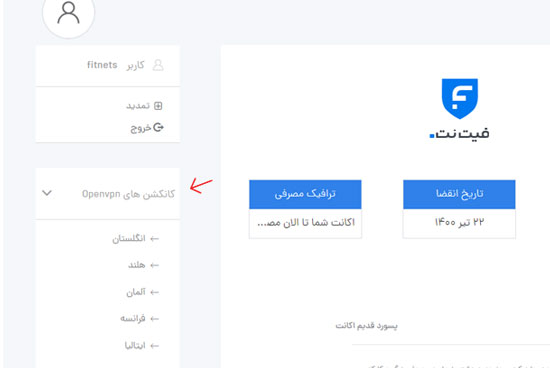Select the ایتالیا server connection
Image resolution: width=550 pixels, height=368 pixels.
coord(135,346)
